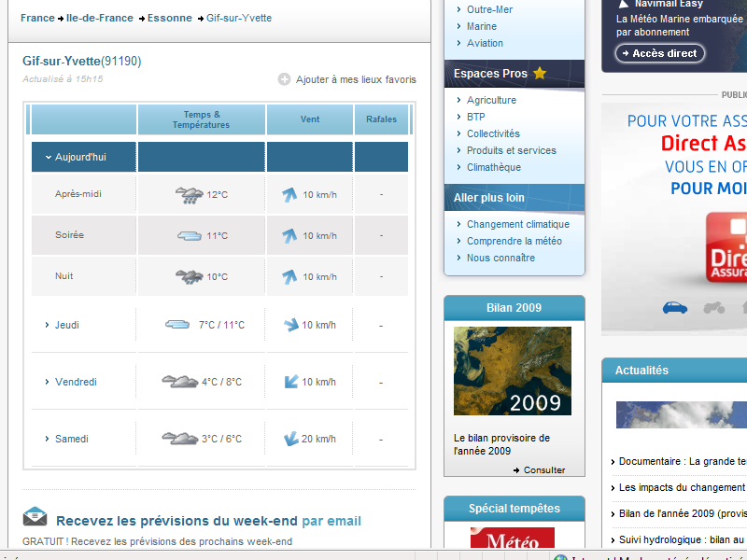The image size is (747, 560).
Task: Click the blue car icon in advertisement
Action: (x=674, y=307)
